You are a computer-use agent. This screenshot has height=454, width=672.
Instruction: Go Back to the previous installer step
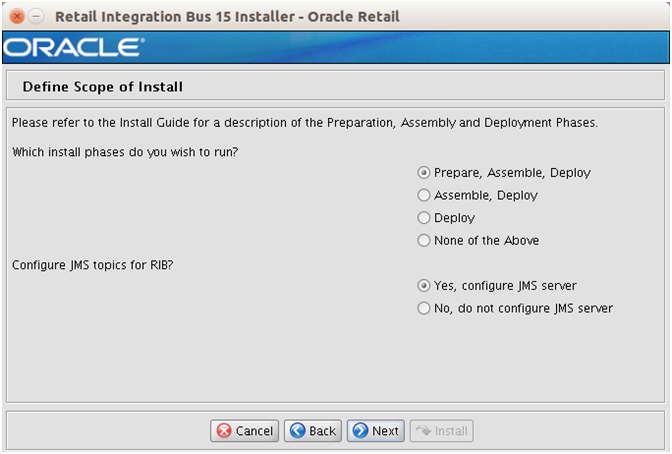(313, 430)
